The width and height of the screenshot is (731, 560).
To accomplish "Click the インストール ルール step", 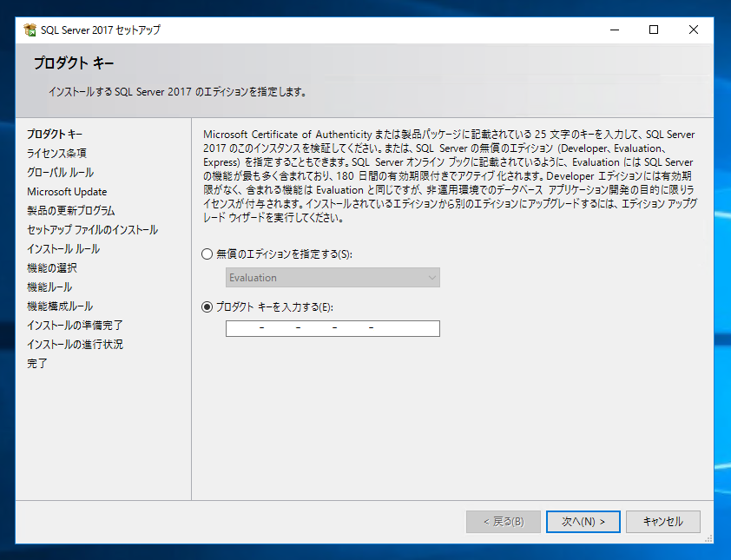I will (63, 249).
